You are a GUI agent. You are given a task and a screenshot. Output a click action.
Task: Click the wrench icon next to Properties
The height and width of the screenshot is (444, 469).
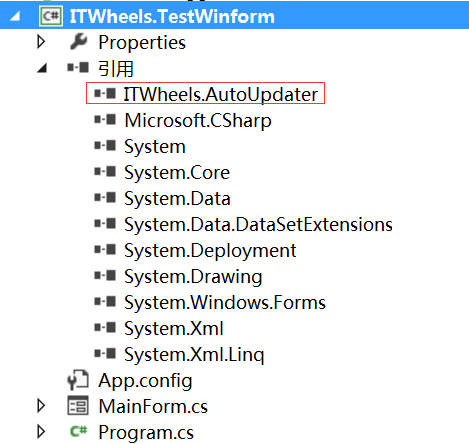pos(79,42)
